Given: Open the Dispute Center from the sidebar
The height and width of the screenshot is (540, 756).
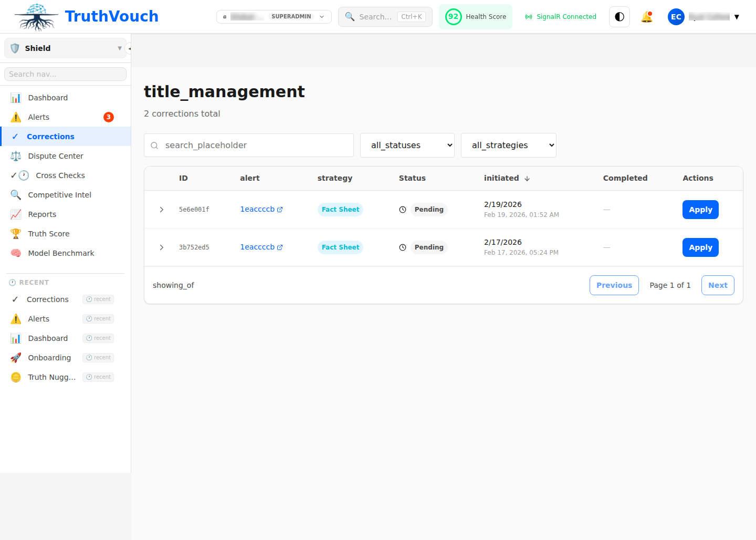Looking at the screenshot, I should pyautogui.click(x=55, y=155).
